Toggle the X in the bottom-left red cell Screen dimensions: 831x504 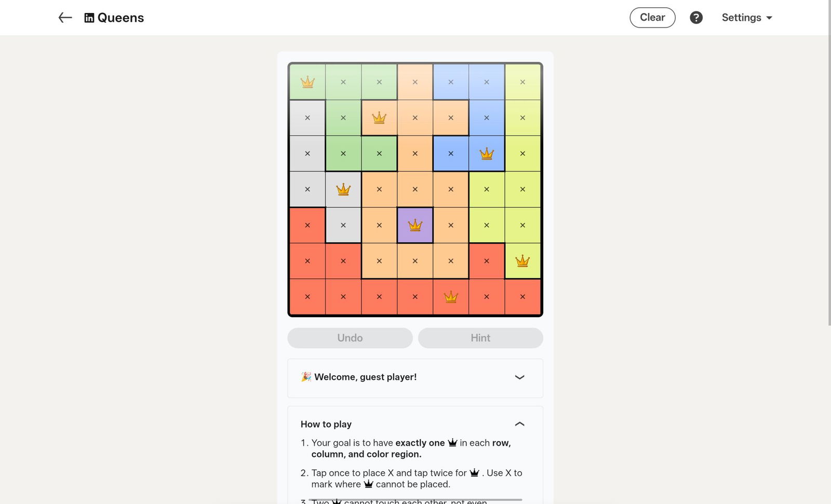[307, 297]
